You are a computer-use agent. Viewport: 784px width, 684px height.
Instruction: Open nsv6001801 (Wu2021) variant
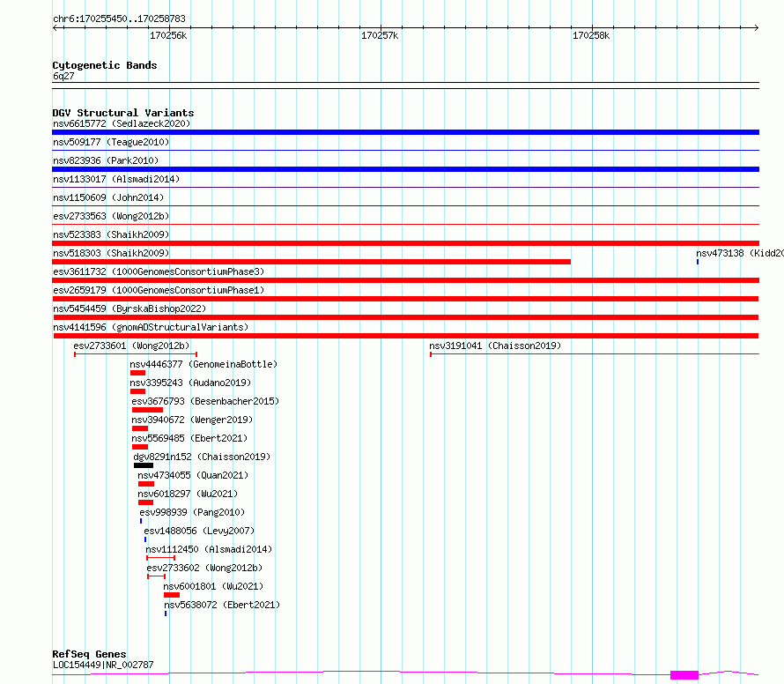point(213,586)
